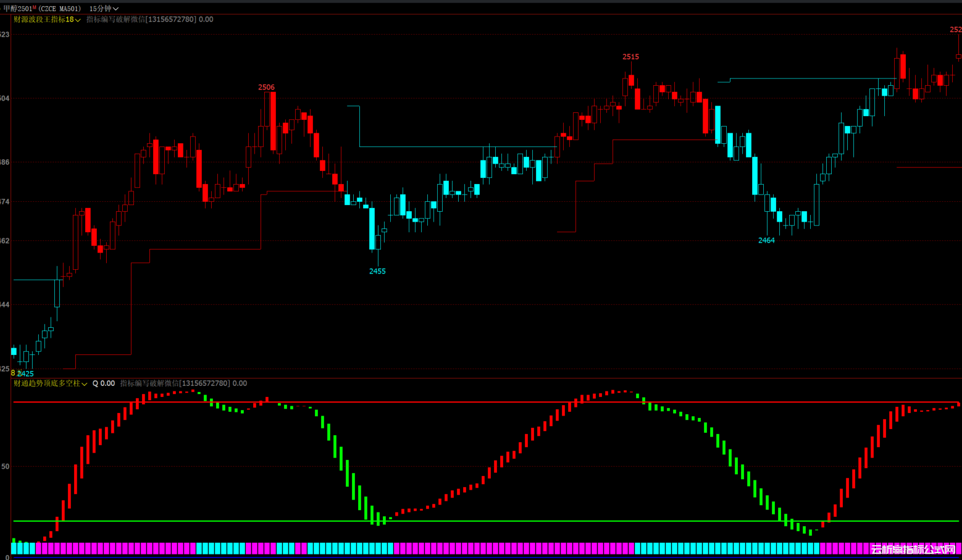
Task: Click the tall red candle under 2506
Action: 273,121
